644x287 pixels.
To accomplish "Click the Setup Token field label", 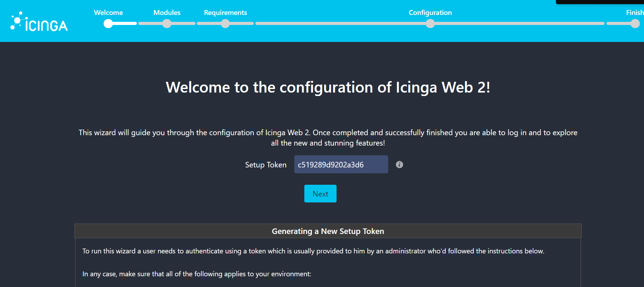I will (266, 165).
